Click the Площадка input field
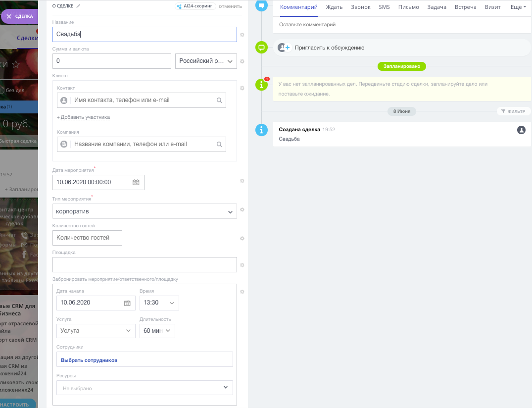This screenshot has height=408, width=532. [145, 265]
